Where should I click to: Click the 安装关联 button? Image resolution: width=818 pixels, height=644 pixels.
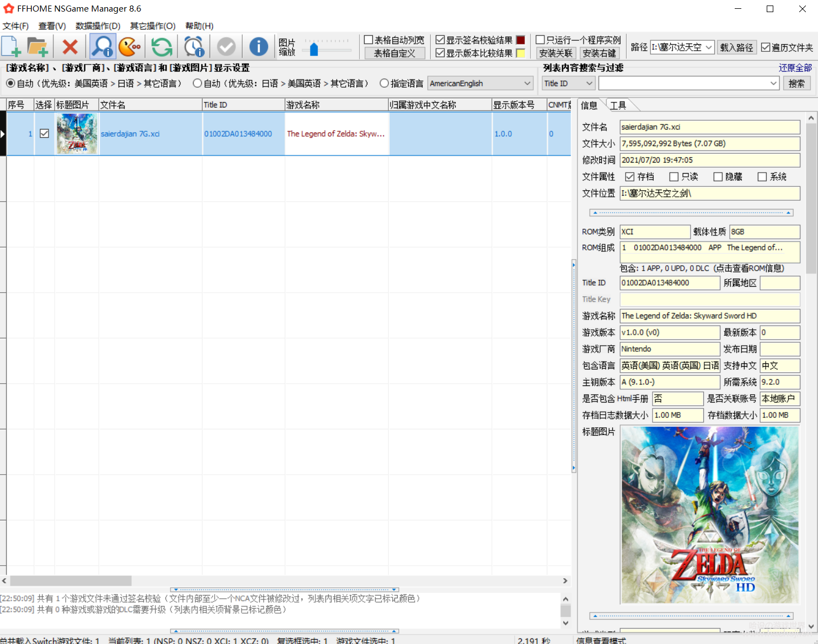coord(556,53)
